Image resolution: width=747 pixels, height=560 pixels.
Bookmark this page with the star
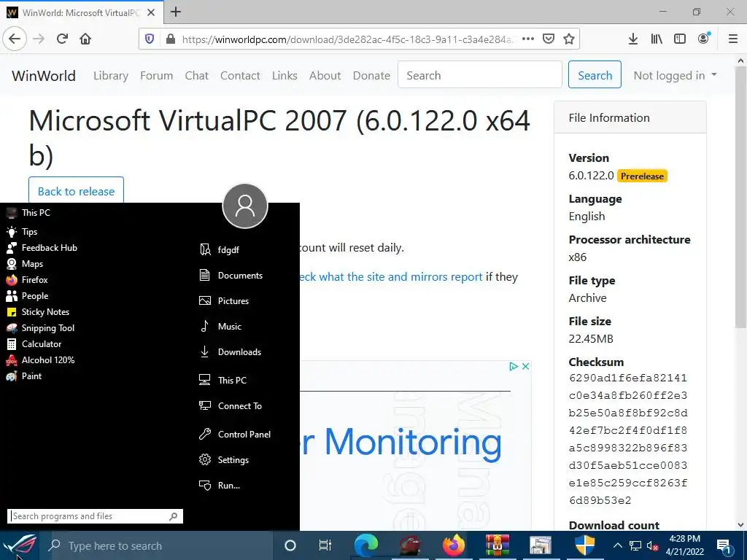(x=569, y=39)
